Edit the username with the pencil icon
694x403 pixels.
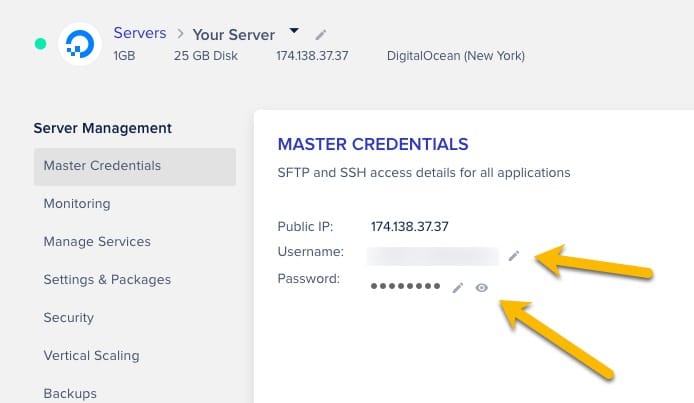tap(514, 256)
